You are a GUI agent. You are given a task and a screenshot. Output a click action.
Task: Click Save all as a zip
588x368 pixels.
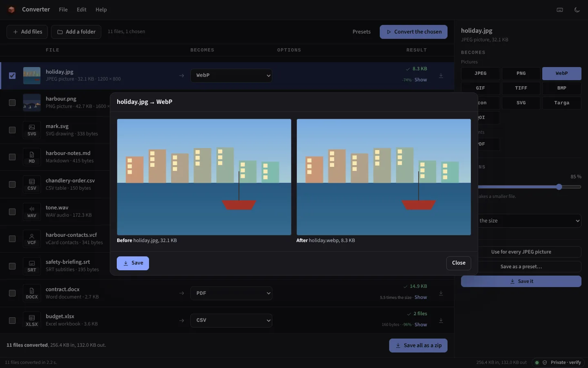[418, 346]
